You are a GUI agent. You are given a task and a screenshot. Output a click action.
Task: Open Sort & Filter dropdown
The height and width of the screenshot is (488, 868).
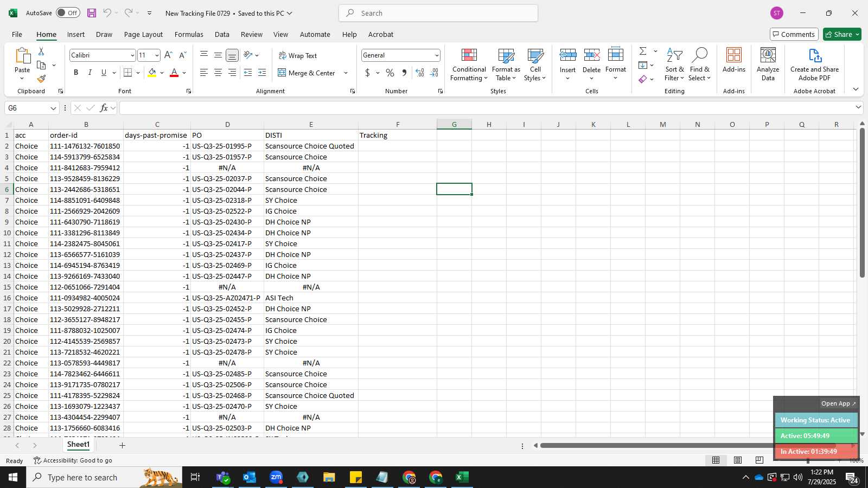click(x=674, y=64)
